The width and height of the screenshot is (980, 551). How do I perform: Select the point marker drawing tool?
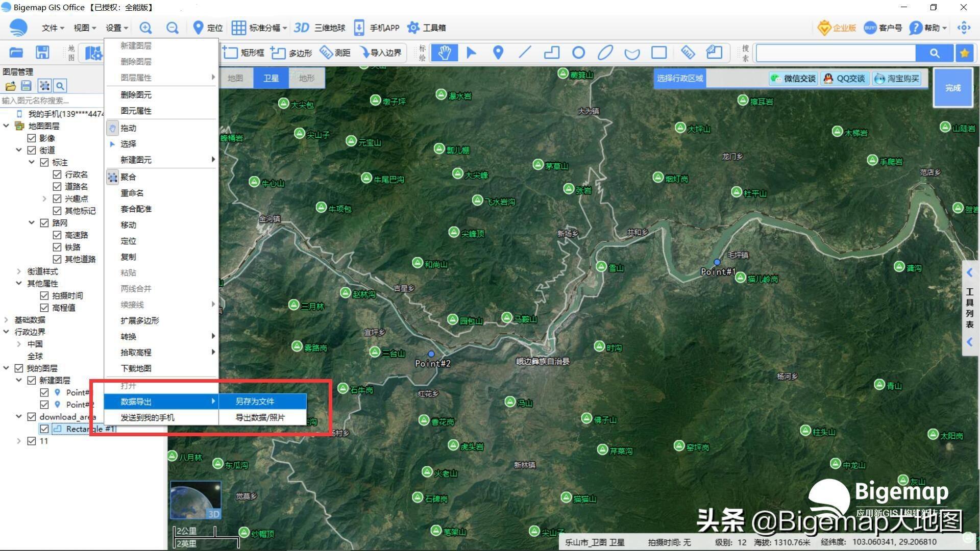pos(498,53)
